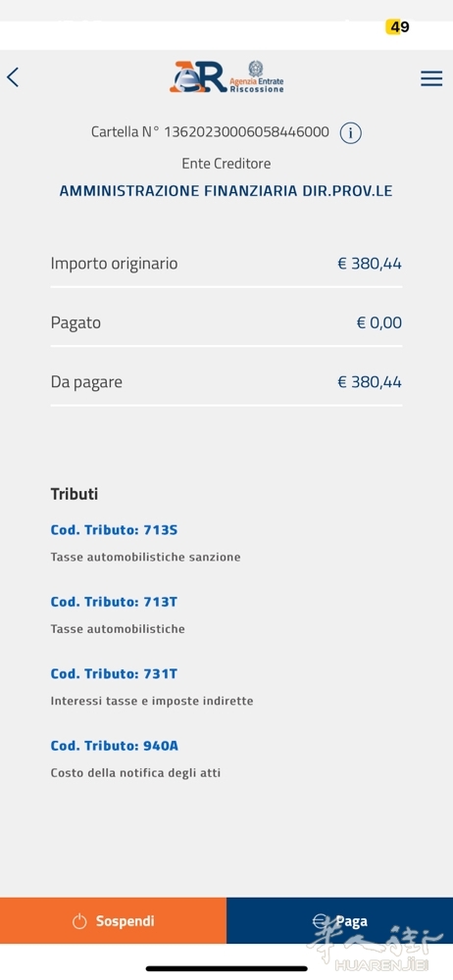This screenshot has height=980, width=453.
Task: Tap AMMINISTRAZIONE FINANZIARIA DIR.PROV.LE creditor name
Action: [x=226, y=191]
